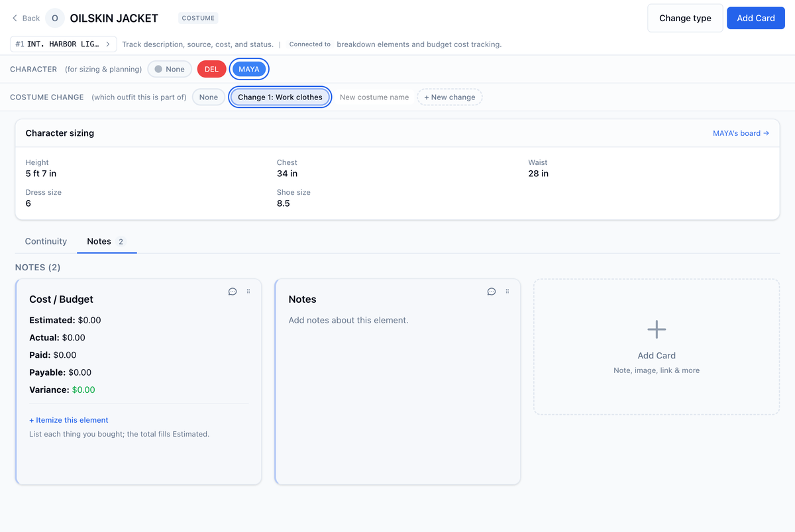The width and height of the screenshot is (795, 532).
Task: Click the New costume name field
Action: [x=374, y=97]
